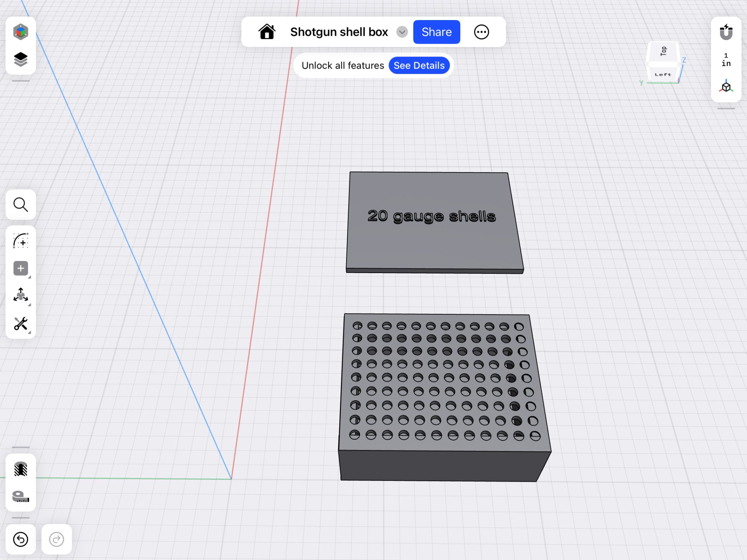Expand the project name dropdown arrow
Screen dimensions: 747x560
(402, 32)
